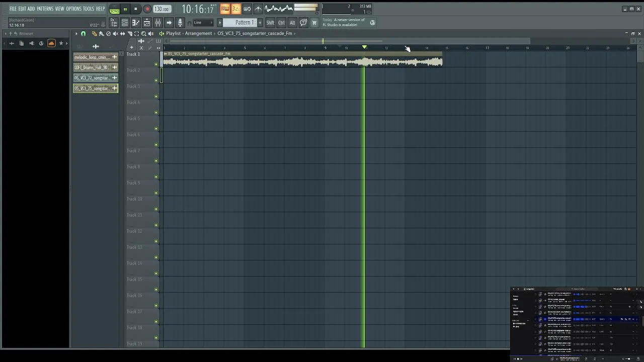
Task: Mute Track 2 with its green light
Action: tap(156, 80)
